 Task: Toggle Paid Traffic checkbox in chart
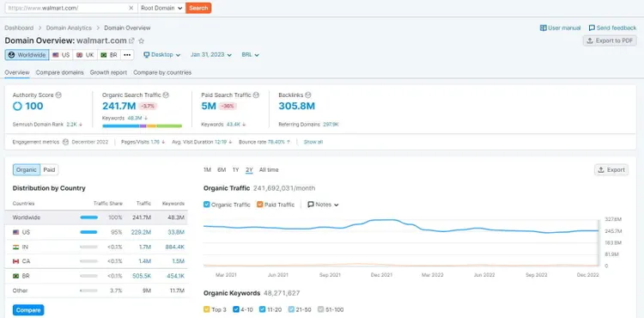click(x=259, y=205)
